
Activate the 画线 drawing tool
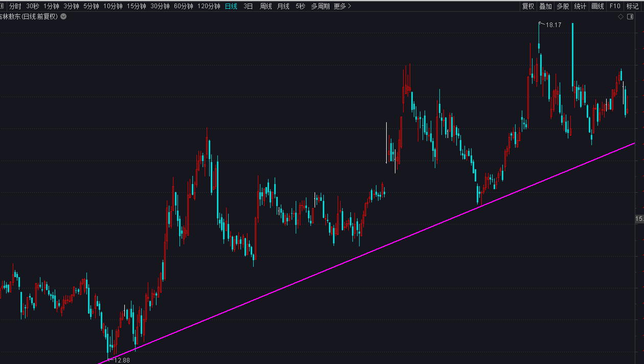coord(597,6)
